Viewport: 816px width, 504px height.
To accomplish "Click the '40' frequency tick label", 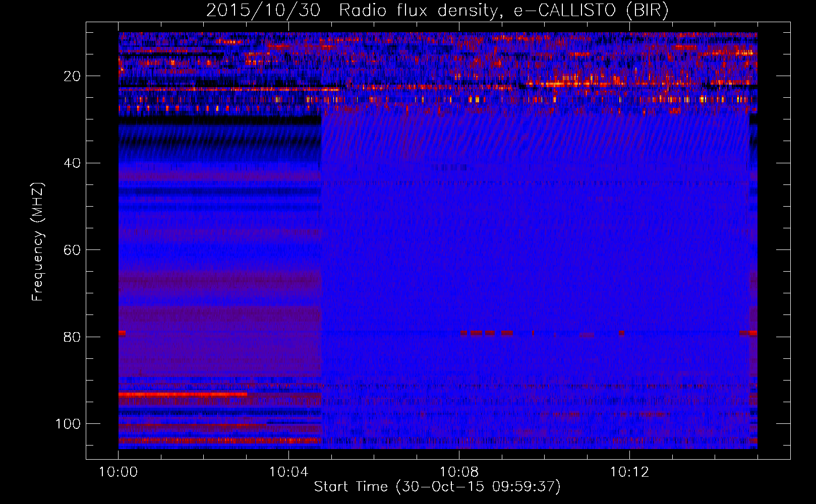I will tap(72, 163).
